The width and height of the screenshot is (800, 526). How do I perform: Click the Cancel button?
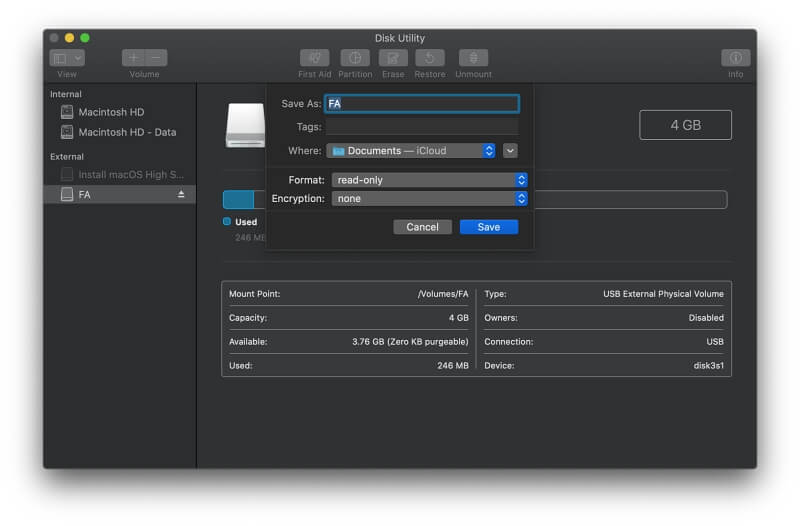point(422,227)
